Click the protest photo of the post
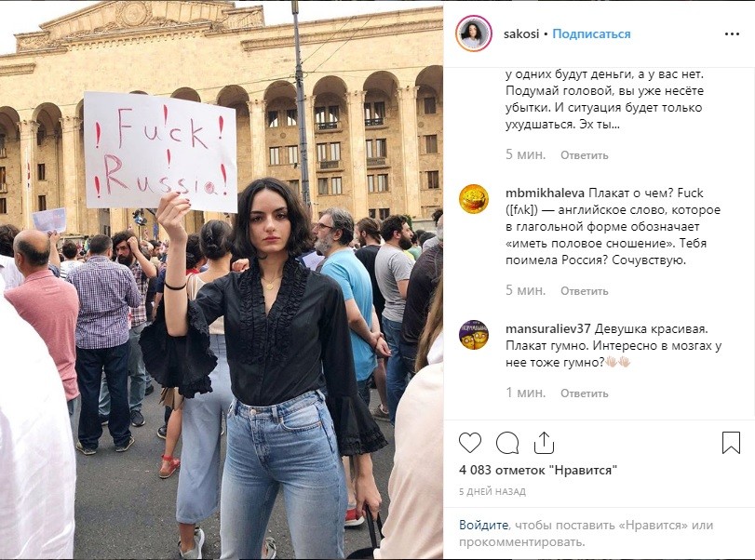755x560 pixels. point(222,280)
